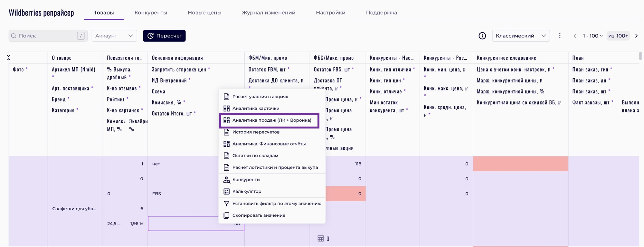The width and height of the screenshot is (644, 247).
Task: Click the table icon below the FBS column
Action: pyautogui.click(x=320, y=239)
